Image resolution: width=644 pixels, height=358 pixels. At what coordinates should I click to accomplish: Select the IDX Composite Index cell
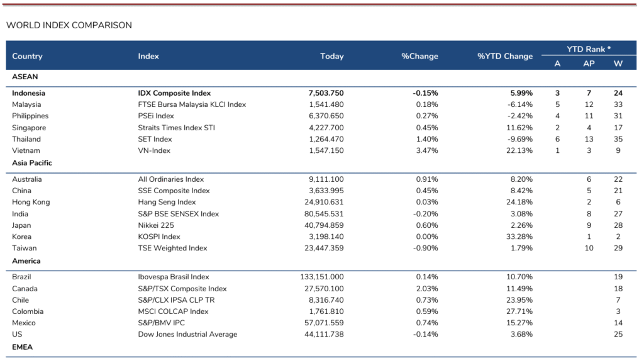tap(174, 93)
